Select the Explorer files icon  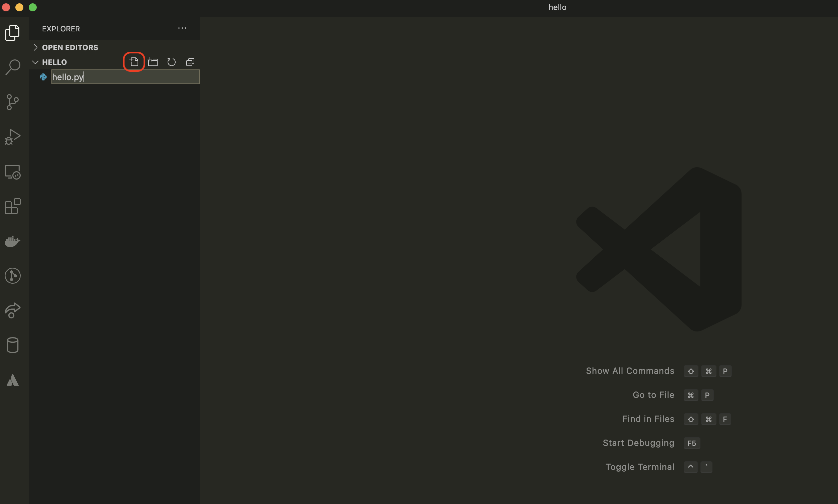click(13, 33)
